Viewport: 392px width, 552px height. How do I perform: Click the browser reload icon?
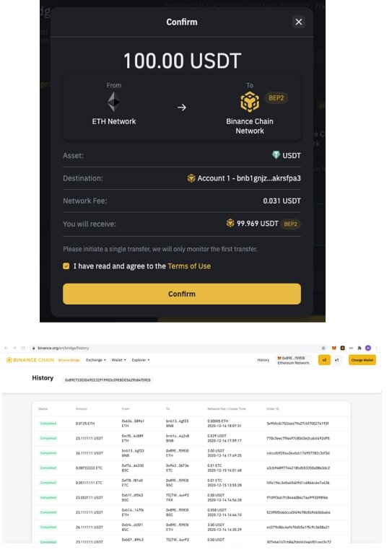click(x=23, y=348)
